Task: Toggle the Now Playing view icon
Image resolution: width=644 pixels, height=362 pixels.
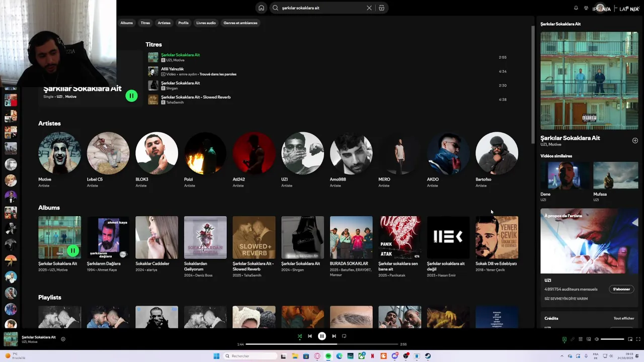Action: coord(564,339)
